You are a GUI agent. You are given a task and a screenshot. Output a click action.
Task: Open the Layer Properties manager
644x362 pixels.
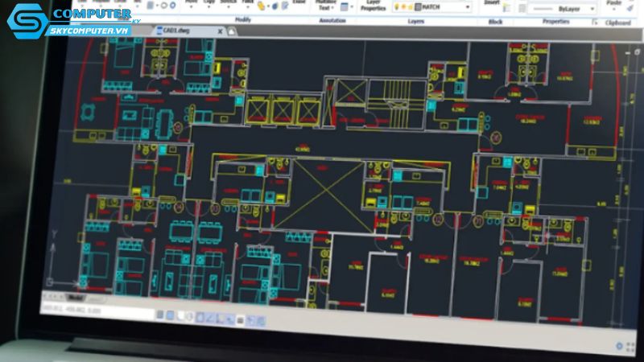coord(373,6)
